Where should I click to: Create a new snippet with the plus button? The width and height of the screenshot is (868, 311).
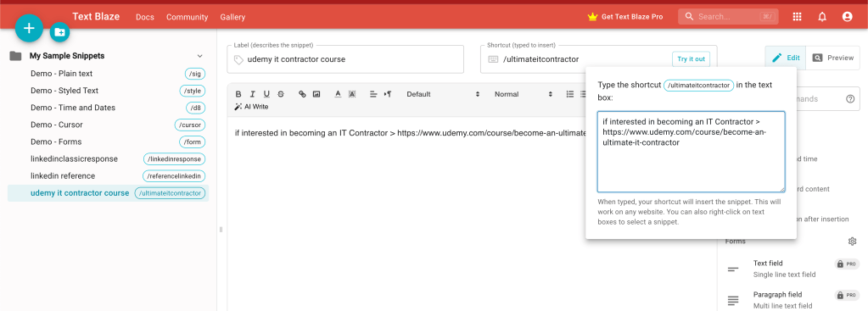point(29,28)
